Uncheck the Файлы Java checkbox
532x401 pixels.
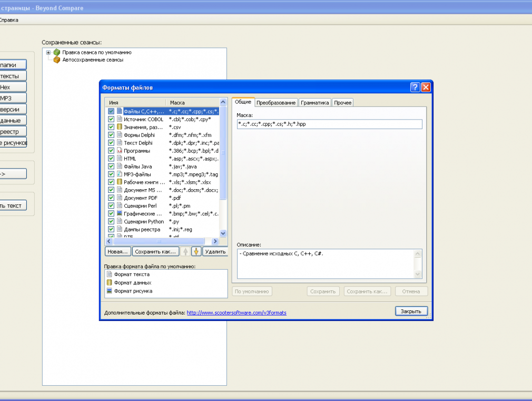pyautogui.click(x=111, y=166)
